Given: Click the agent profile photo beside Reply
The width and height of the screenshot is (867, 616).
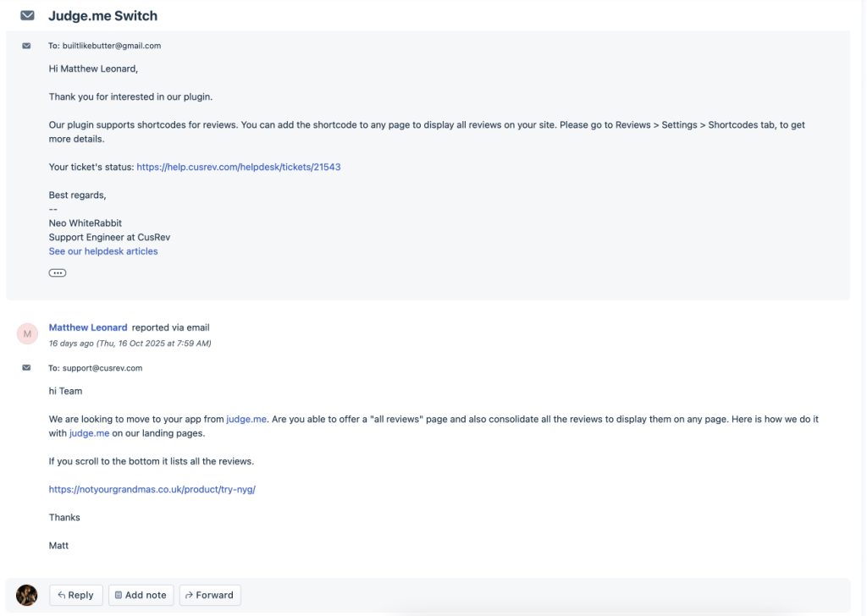Looking at the screenshot, I should tap(27, 595).
